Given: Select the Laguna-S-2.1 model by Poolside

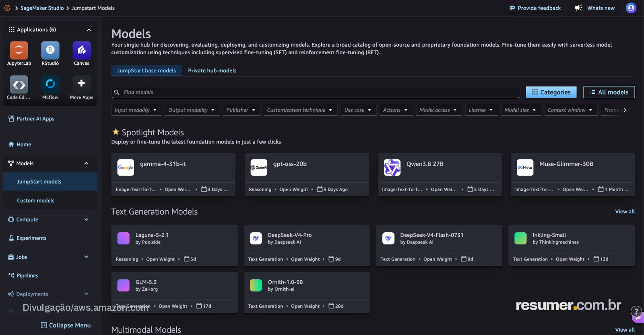Looking at the screenshot, I should pos(175,246).
